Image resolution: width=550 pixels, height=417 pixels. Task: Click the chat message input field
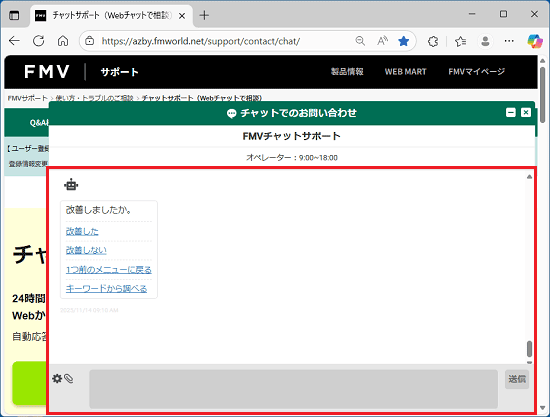click(x=294, y=389)
